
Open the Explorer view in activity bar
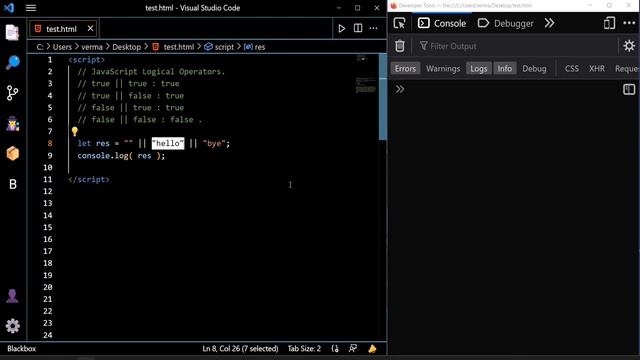tap(12, 32)
